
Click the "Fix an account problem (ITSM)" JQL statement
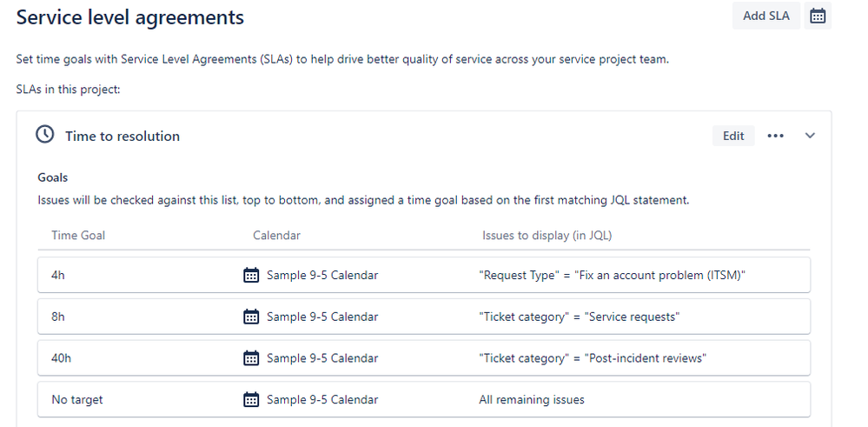tap(612, 275)
